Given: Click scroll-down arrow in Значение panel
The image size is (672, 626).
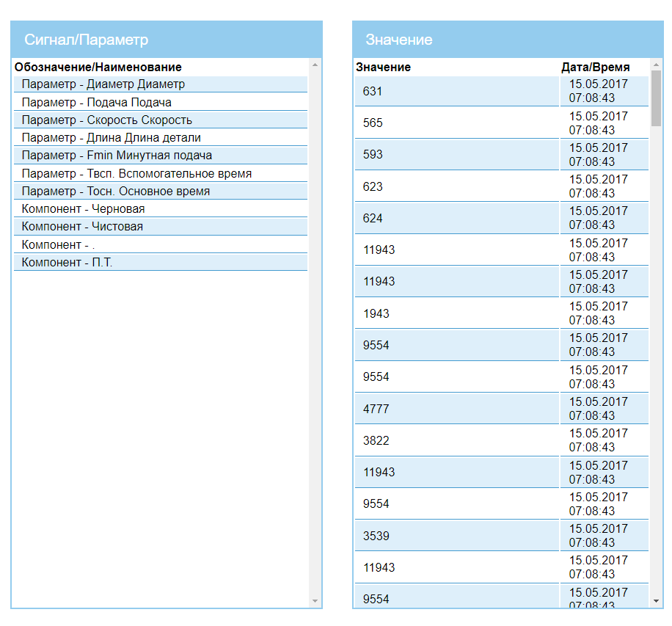Looking at the screenshot, I should pos(656,601).
